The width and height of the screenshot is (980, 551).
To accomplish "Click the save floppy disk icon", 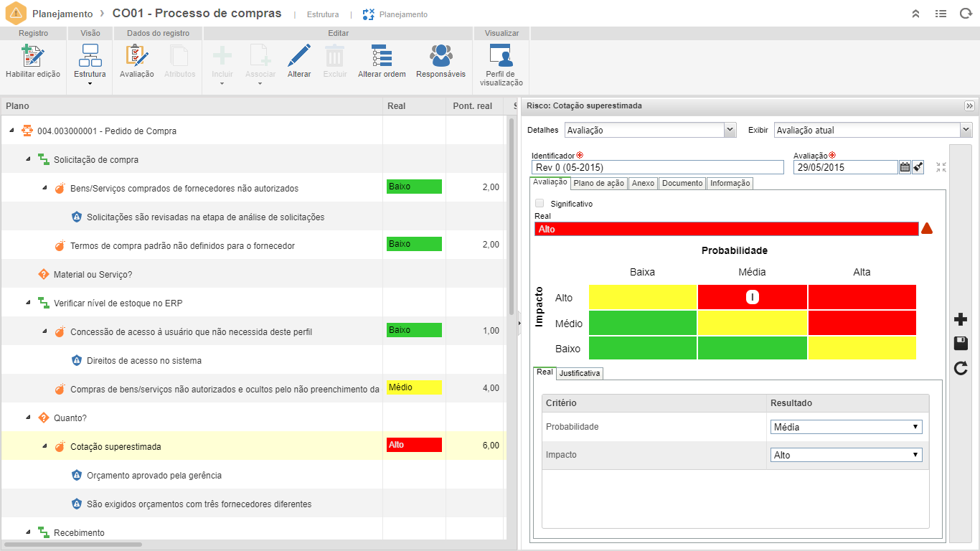I will coord(961,344).
